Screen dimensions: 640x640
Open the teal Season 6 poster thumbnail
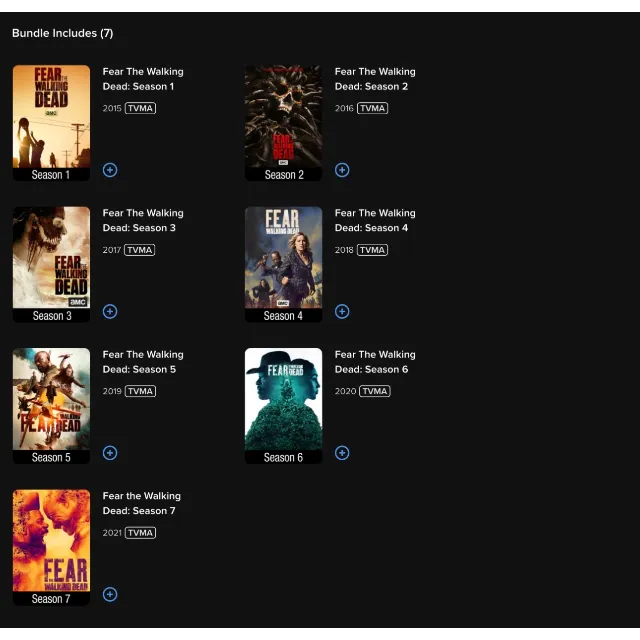coord(283,406)
